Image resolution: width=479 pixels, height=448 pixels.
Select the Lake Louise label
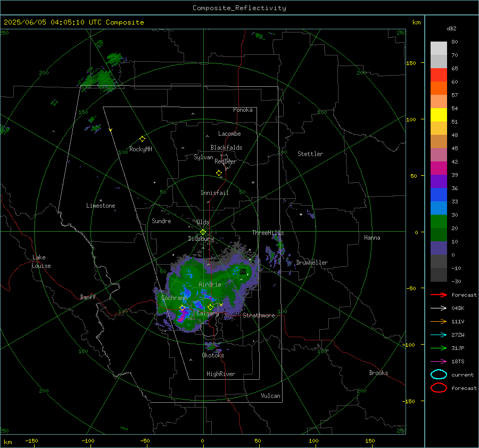[41, 262]
